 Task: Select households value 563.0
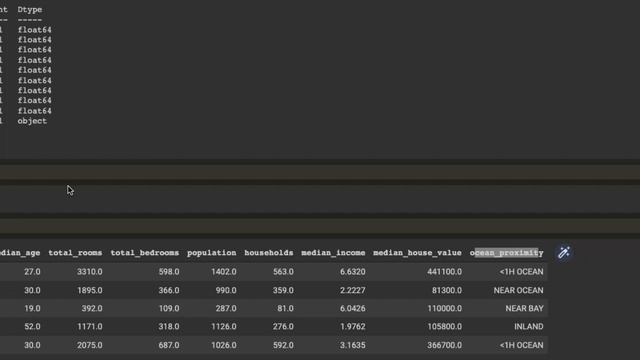coord(283,272)
